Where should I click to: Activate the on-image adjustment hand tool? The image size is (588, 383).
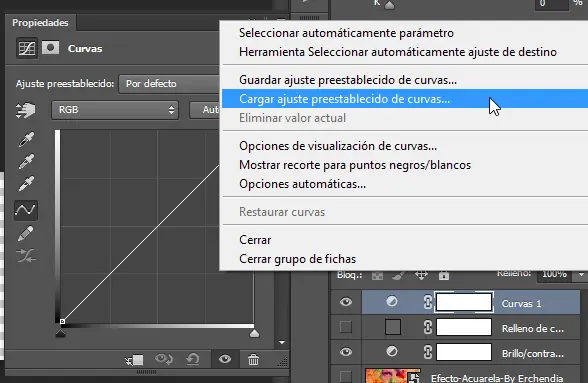pos(26,110)
